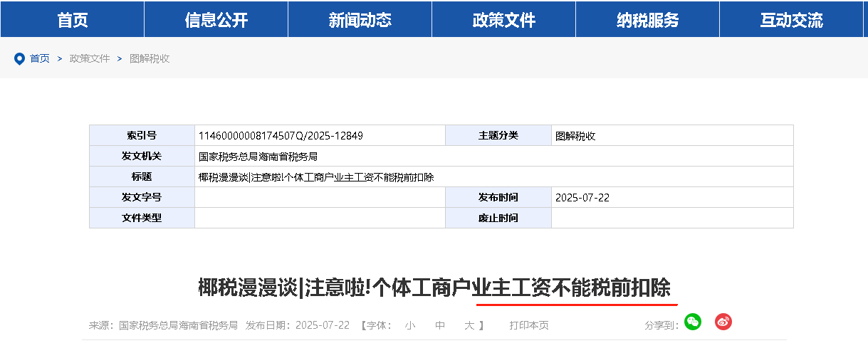Set font size to small (小)
Screen dimensions: 868x353
[410, 325]
